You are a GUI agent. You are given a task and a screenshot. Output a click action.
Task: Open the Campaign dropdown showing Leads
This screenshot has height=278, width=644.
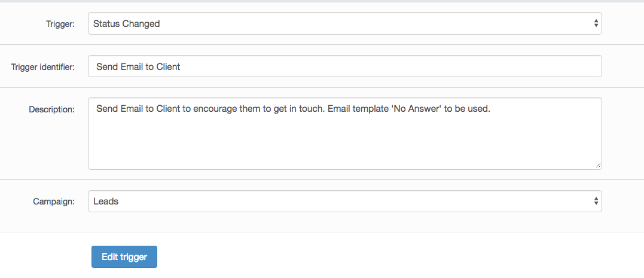pos(344,201)
